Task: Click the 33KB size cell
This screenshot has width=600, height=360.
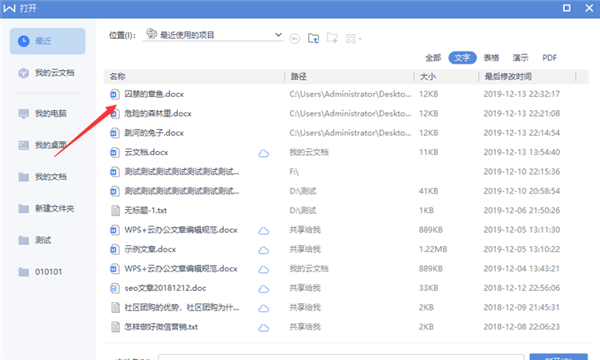Action: (x=429, y=288)
